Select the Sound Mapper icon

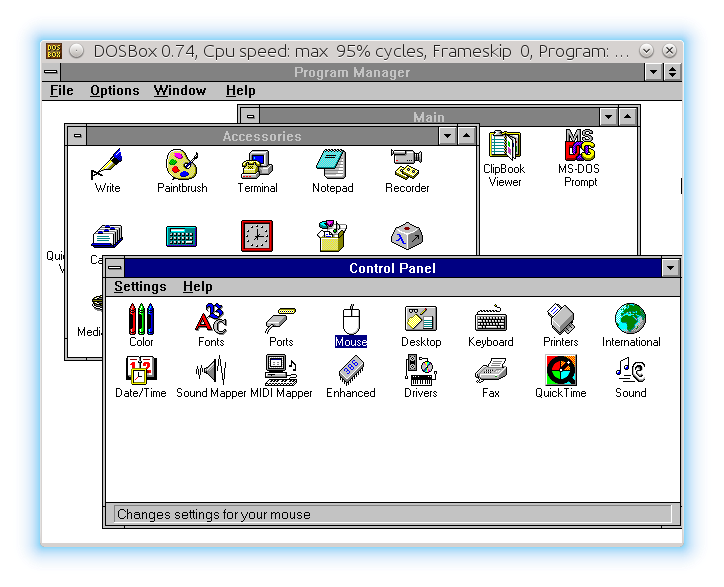coord(211,376)
